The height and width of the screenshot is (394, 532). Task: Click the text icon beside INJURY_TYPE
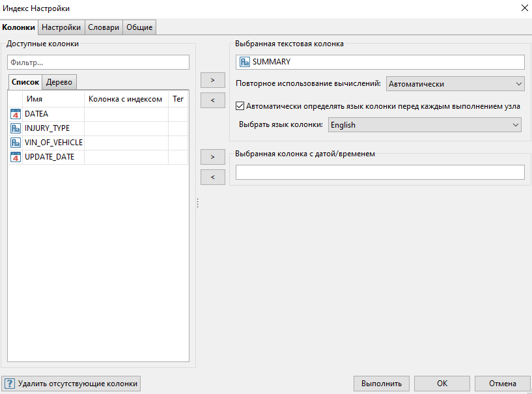pos(16,128)
